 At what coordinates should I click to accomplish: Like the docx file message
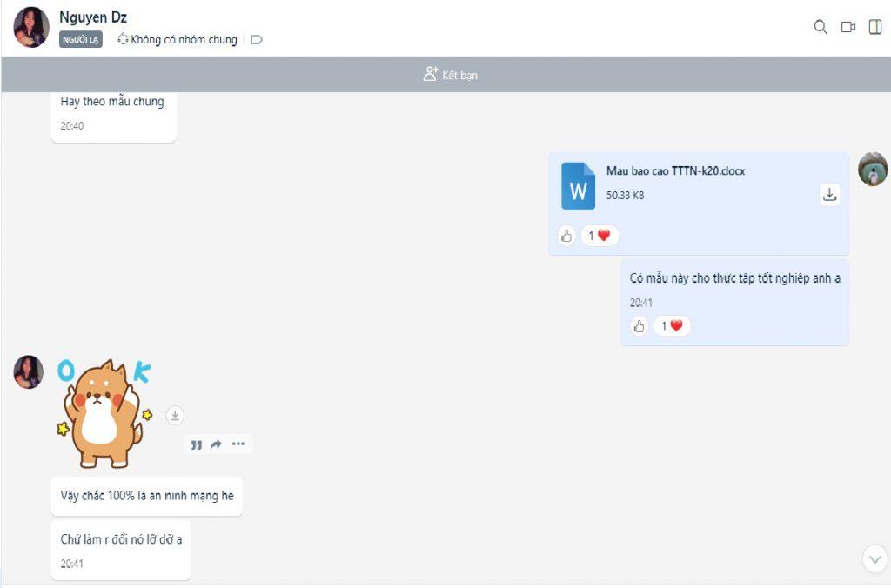coord(566,235)
